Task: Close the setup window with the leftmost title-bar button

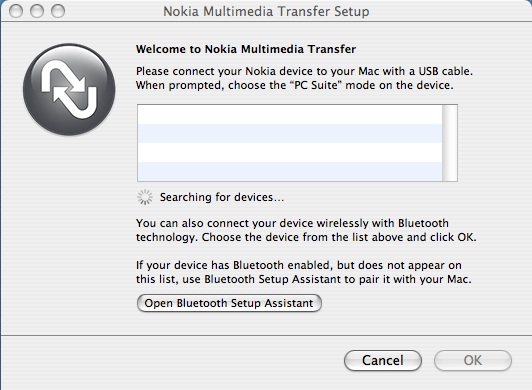Action: tap(16, 11)
